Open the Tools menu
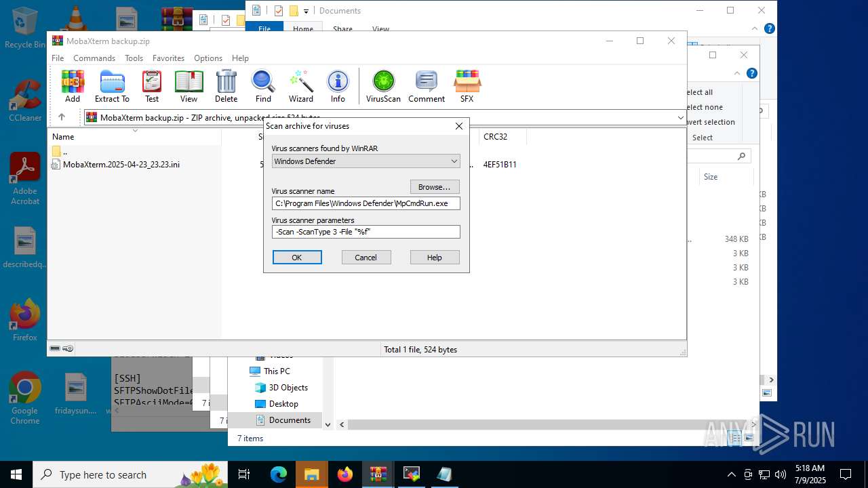Image resolution: width=868 pixels, height=488 pixels. click(134, 58)
